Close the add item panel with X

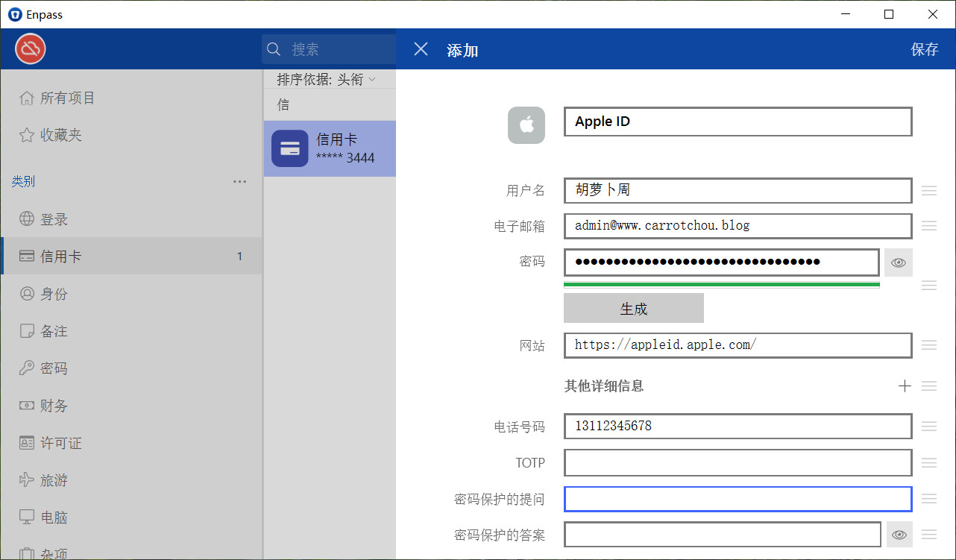tap(421, 49)
